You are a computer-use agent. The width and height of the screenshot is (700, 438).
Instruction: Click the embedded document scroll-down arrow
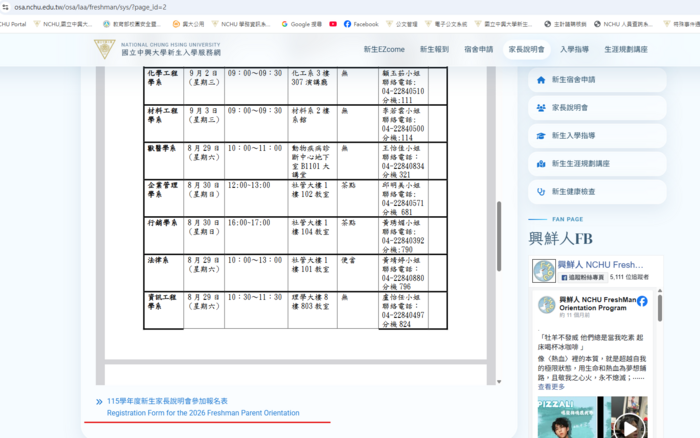coord(499,382)
